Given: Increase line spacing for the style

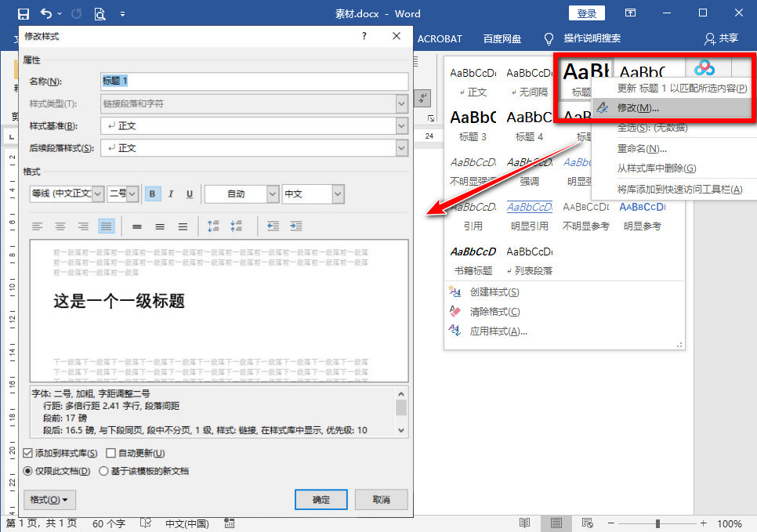Looking at the screenshot, I should [213, 225].
